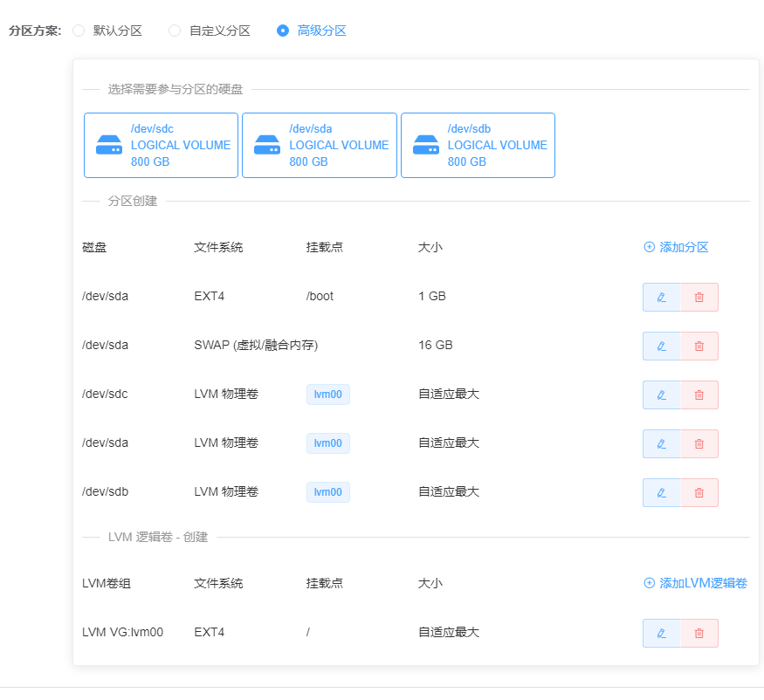The height and width of the screenshot is (700, 764).
Task: Click edit icon for /boot partition row
Action: pos(661,297)
